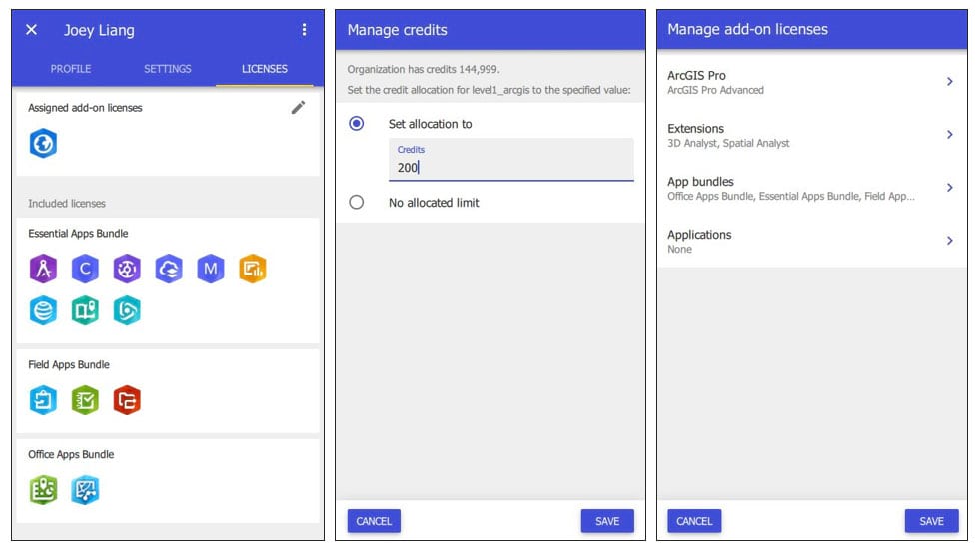Click the "Field Apps Bundle" heading
This screenshot has width=980, height=549.
click(x=69, y=364)
